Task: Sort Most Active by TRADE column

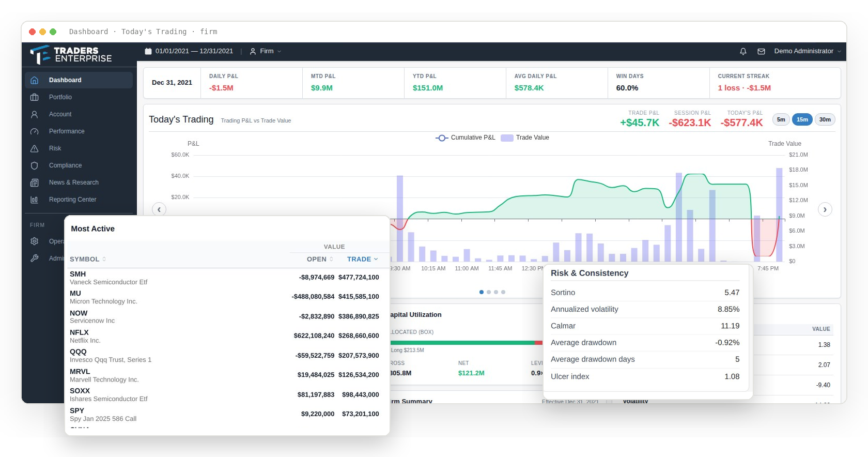Action: tap(362, 259)
